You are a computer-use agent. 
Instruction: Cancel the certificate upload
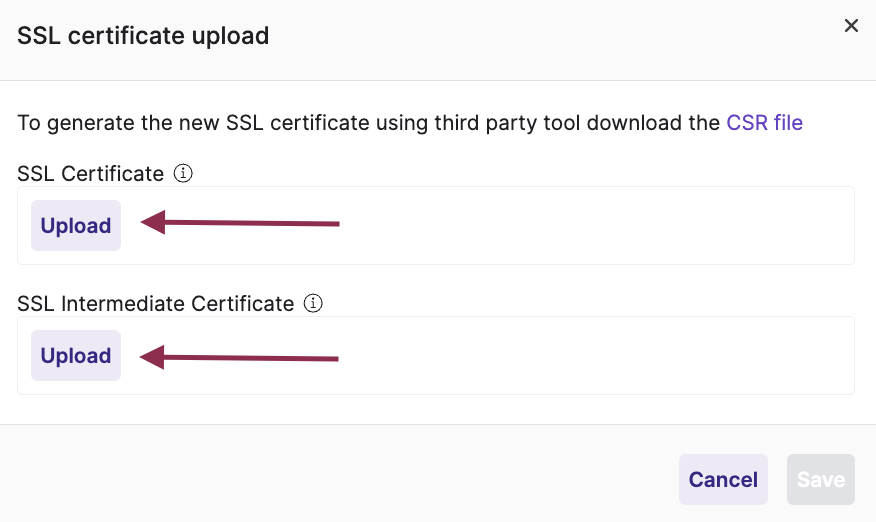(723, 480)
